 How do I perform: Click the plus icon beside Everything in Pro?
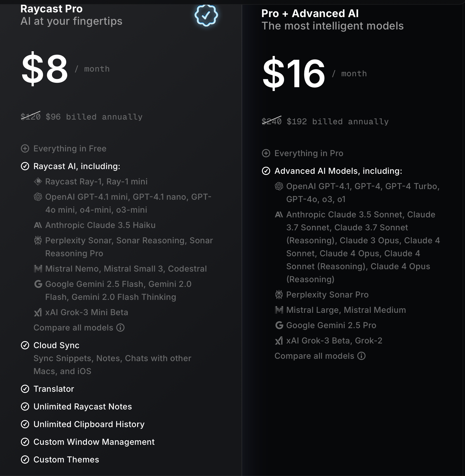(x=266, y=153)
